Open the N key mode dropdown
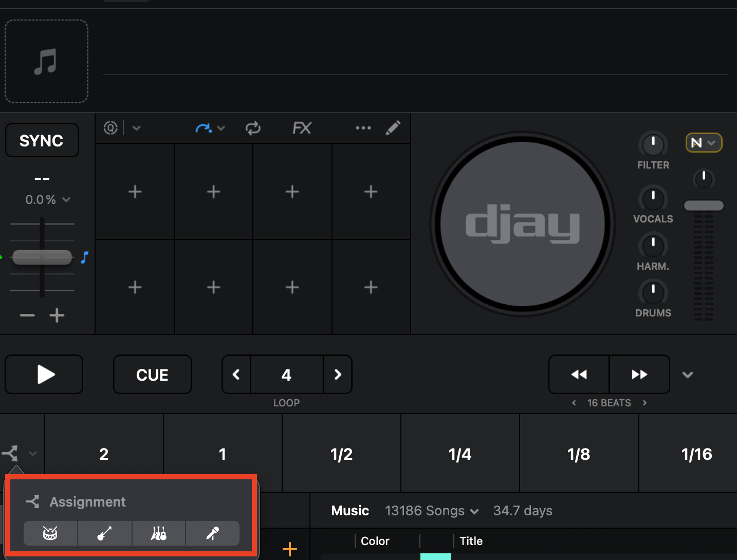Image resolution: width=737 pixels, height=560 pixels. [x=704, y=143]
